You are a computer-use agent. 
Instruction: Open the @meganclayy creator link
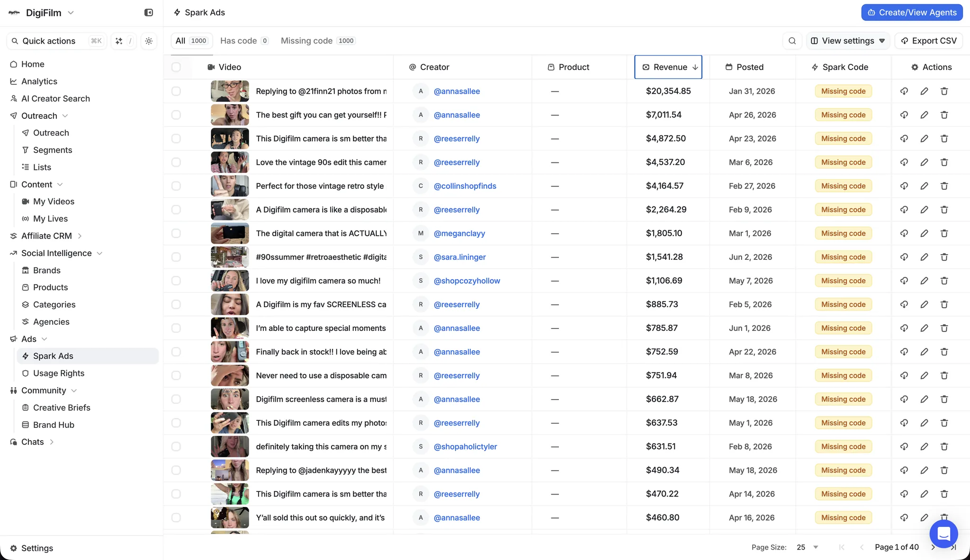tap(459, 233)
